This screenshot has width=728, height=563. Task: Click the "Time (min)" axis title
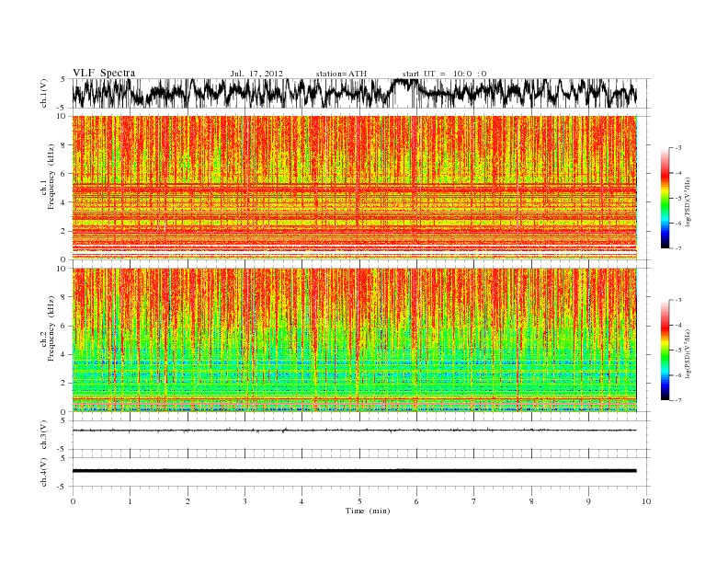[368, 511]
